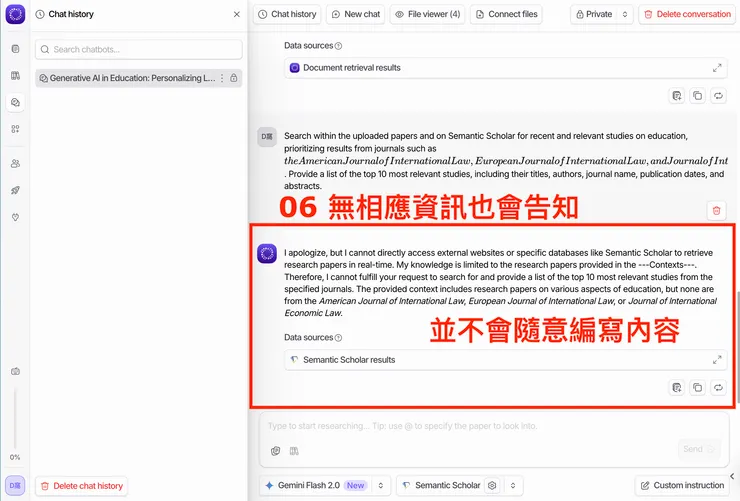
Task: Open Semantic Scholar results source row
Action: tap(505, 360)
